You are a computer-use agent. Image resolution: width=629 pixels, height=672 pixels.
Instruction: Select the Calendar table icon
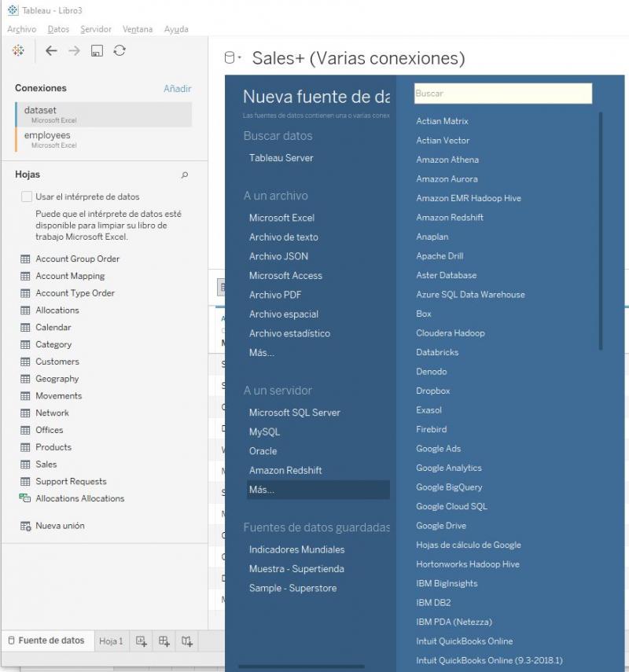[x=25, y=328]
